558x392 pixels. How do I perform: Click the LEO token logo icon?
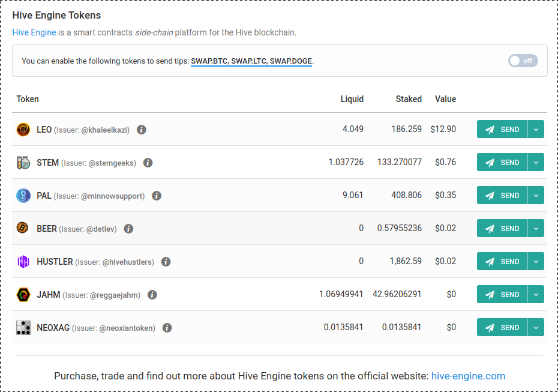click(23, 130)
